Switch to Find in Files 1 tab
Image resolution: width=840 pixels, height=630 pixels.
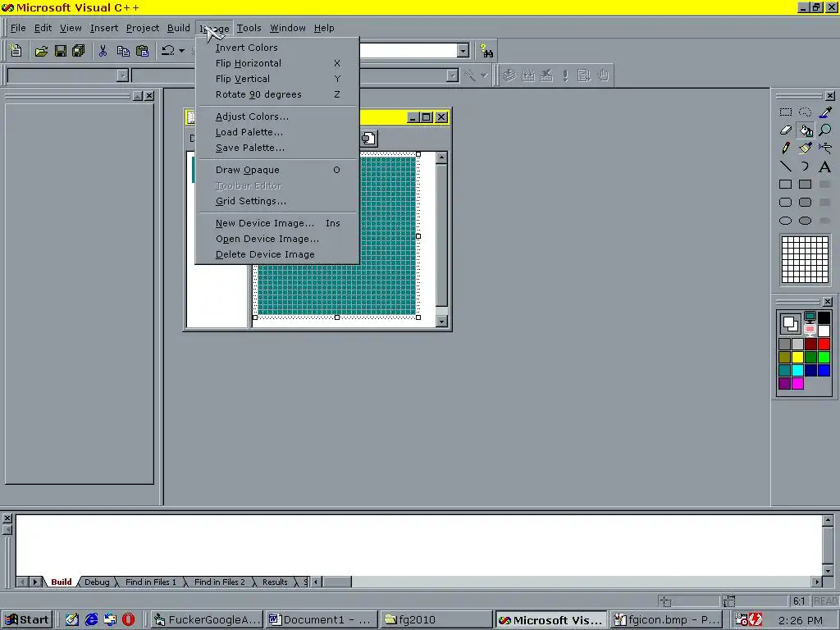pos(151,582)
